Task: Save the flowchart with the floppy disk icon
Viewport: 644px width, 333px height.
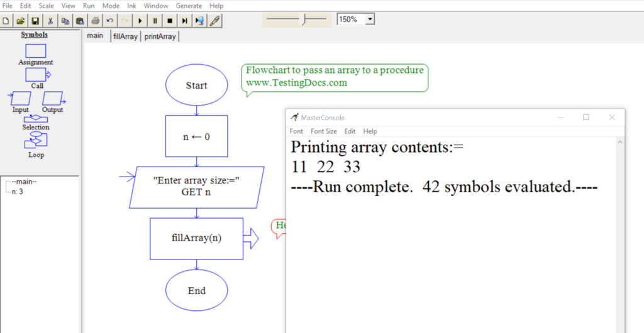Action: (35, 21)
